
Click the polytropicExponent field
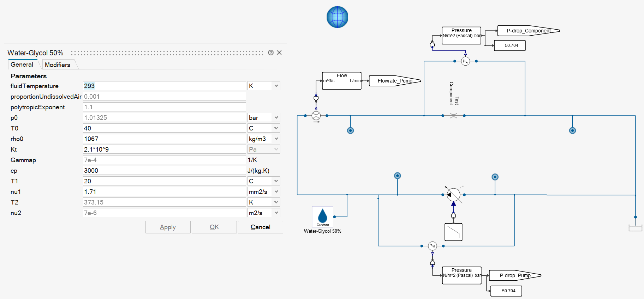coord(164,107)
